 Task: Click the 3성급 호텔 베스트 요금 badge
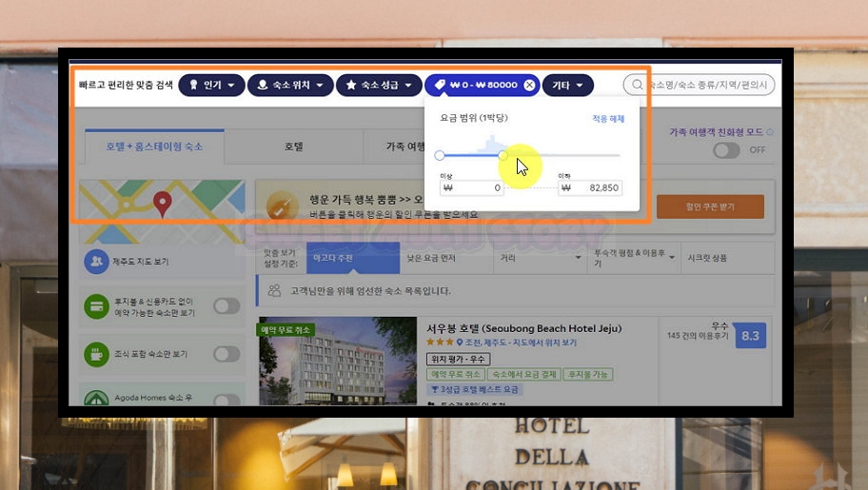(x=475, y=389)
